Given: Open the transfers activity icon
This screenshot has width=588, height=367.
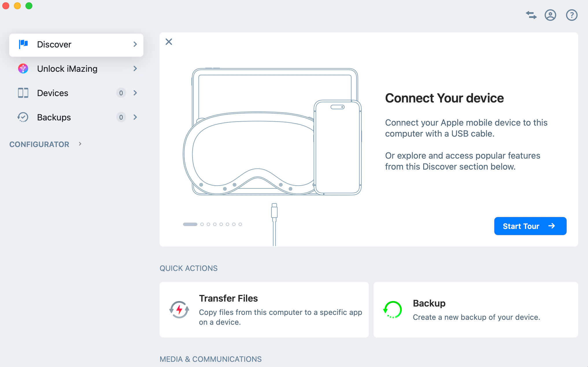Looking at the screenshot, I should [x=531, y=15].
